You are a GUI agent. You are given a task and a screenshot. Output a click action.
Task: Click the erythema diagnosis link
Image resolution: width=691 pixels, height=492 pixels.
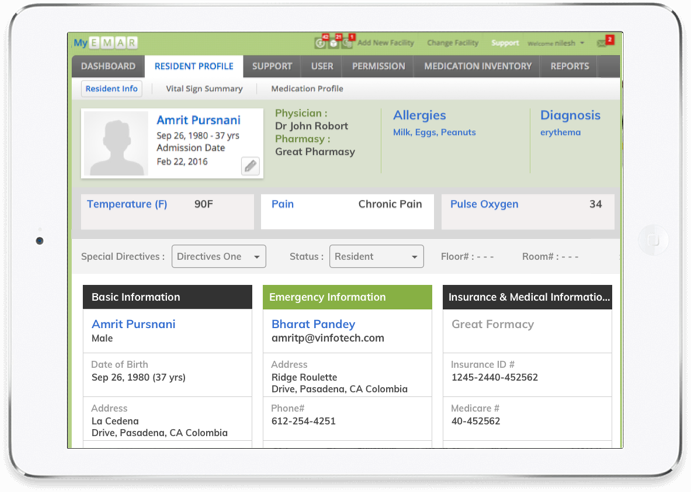[561, 132]
